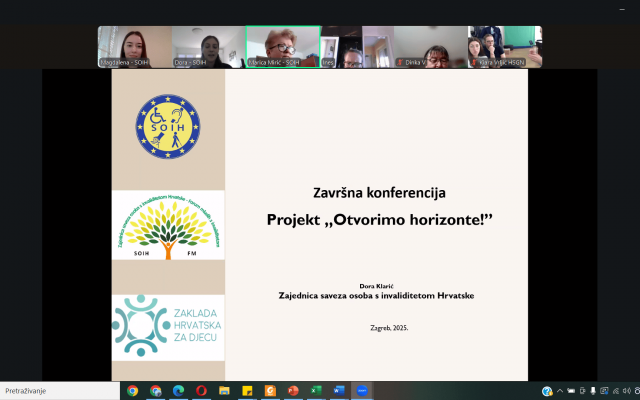Select the Zoom app in the taskbar

362,391
